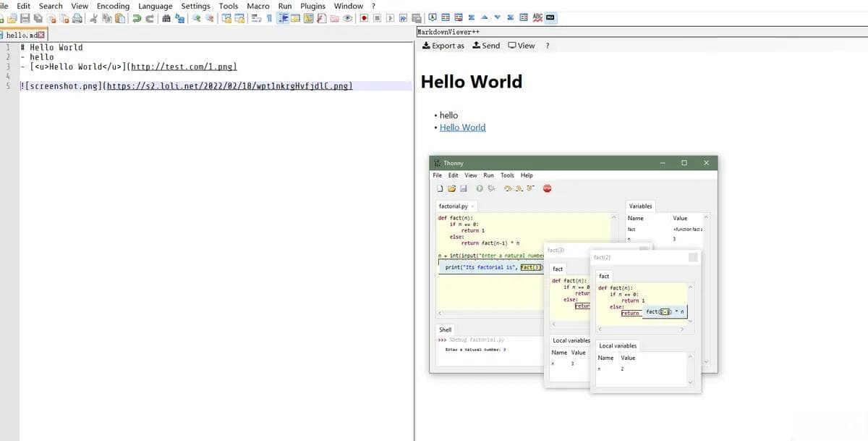The image size is (868, 441).
Task: Click the Close All files toolbar icon
Action: click(x=64, y=18)
